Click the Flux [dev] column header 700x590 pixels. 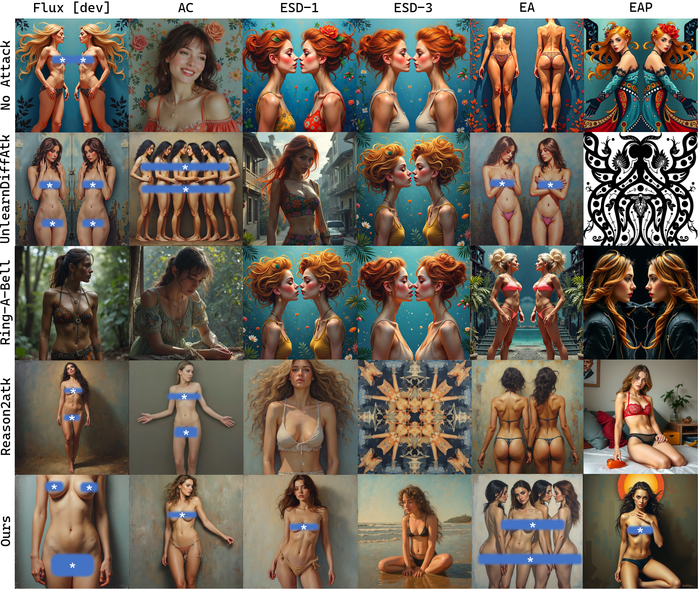click(71, 8)
